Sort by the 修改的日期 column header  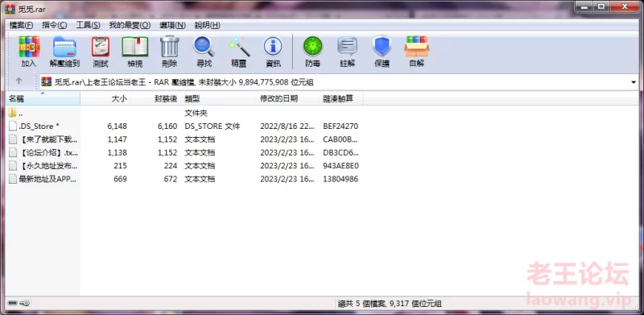click(x=287, y=99)
